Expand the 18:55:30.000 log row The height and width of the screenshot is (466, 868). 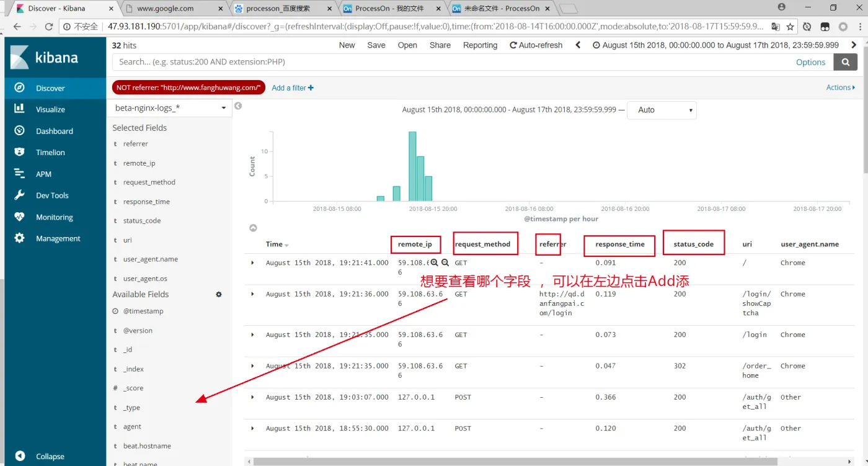point(252,428)
